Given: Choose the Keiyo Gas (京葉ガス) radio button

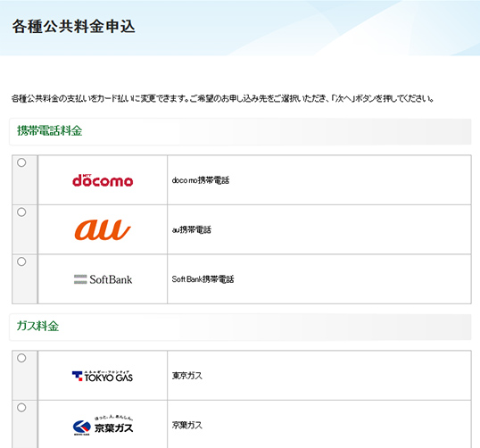Looking at the screenshot, I should pos(21,408).
